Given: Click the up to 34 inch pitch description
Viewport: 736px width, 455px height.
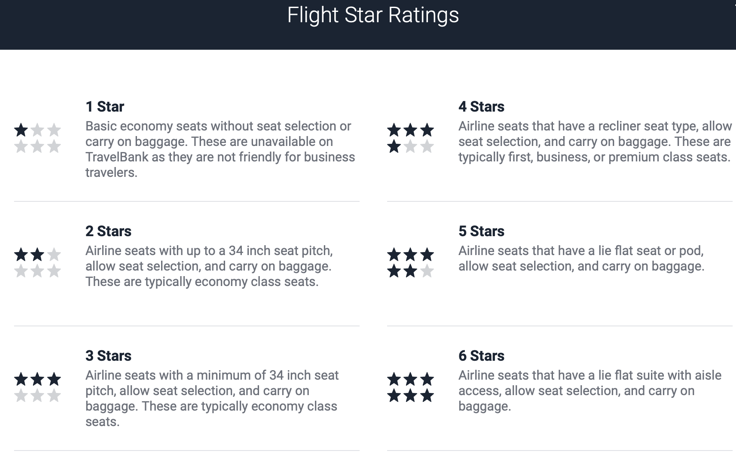Looking at the screenshot, I should tap(209, 266).
